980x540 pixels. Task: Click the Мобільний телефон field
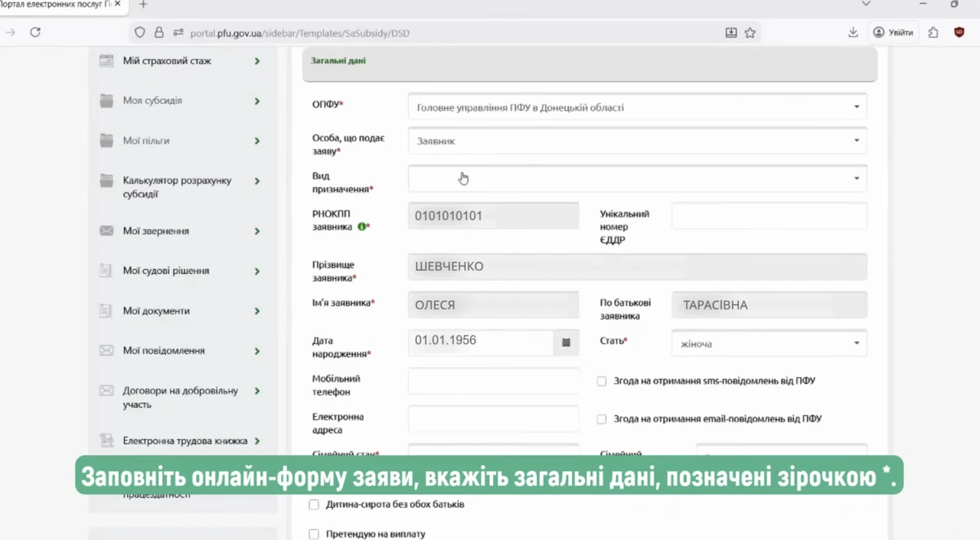point(494,381)
